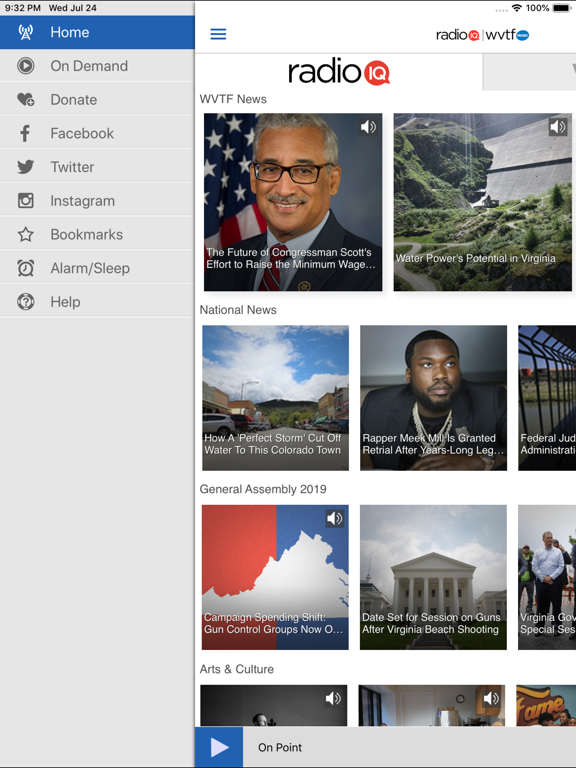Viewport: 576px width, 768px height.
Task: Open Alarm/Sleep from the side menu
Action: coord(97,268)
